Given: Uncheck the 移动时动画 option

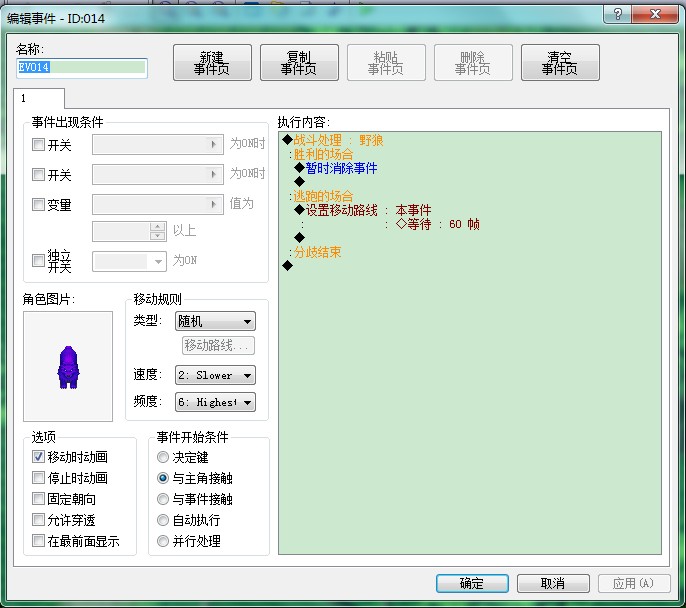Looking at the screenshot, I should [38, 457].
